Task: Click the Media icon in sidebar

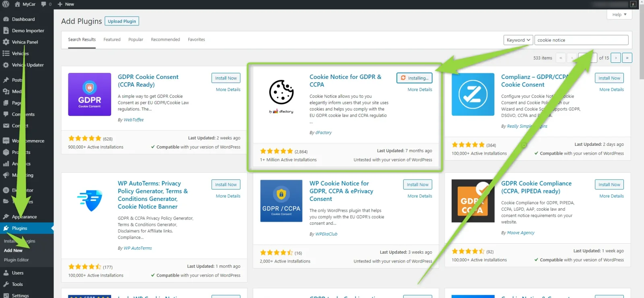Action: point(6,91)
